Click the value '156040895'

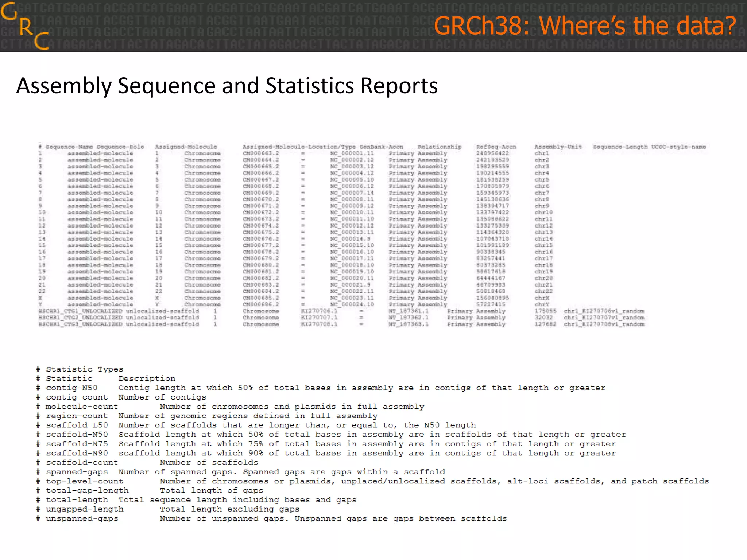[492, 298]
